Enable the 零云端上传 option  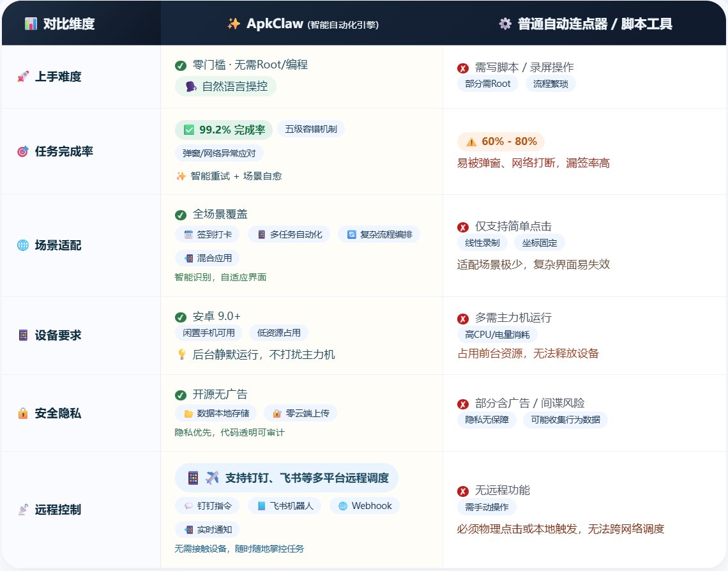[x=300, y=413]
